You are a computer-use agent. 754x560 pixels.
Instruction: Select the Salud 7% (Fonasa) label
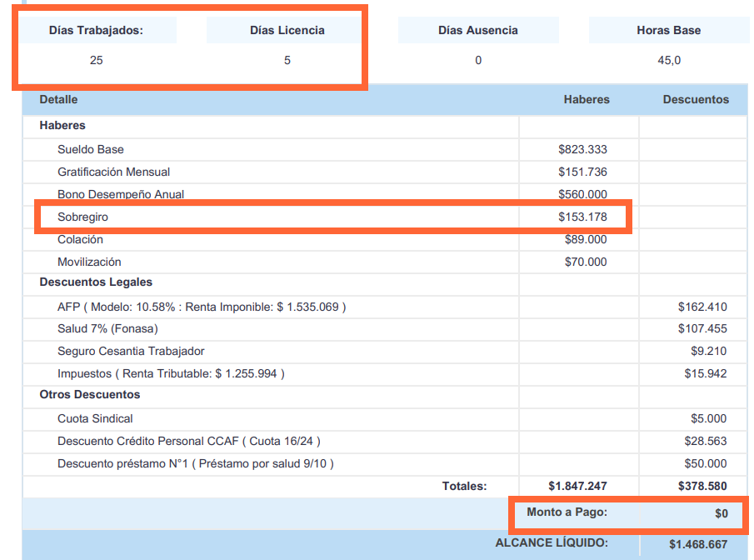pos(107,328)
